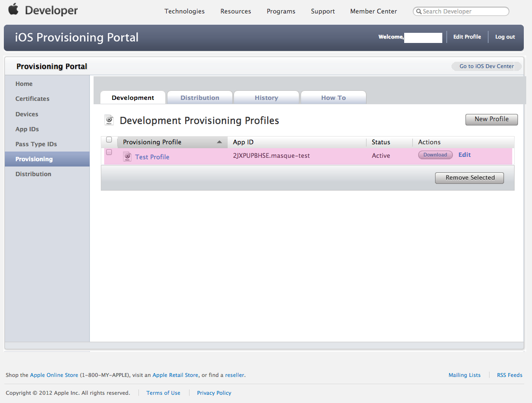Switch to the Development tab
The width and height of the screenshot is (532, 403).
coord(133,97)
